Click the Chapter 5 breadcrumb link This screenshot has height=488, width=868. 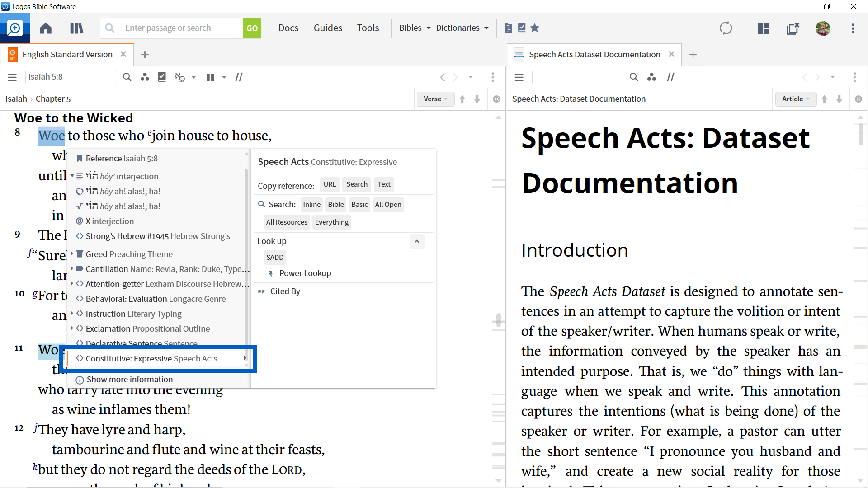tap(53, 99)
